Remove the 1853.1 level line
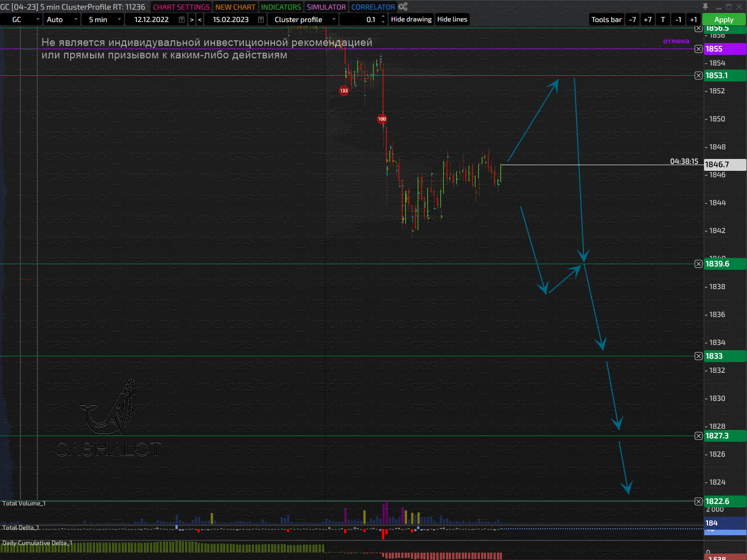Image resolution: width=747 pixels, height=560 pixels. click(x=698, y=76)
